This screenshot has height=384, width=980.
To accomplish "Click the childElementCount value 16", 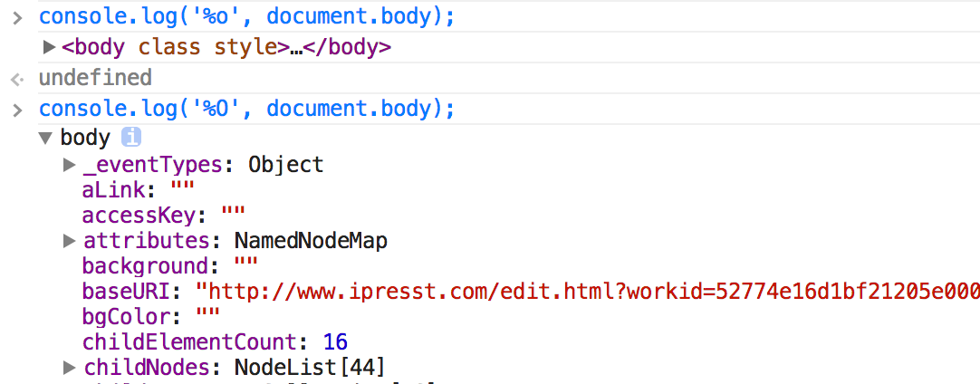I will pos(335,342).
